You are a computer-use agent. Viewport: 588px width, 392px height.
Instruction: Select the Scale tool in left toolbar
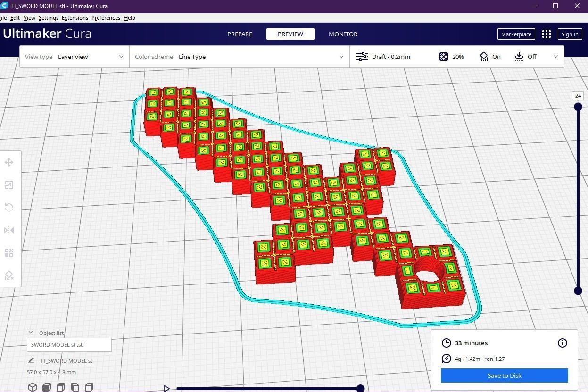9,185
